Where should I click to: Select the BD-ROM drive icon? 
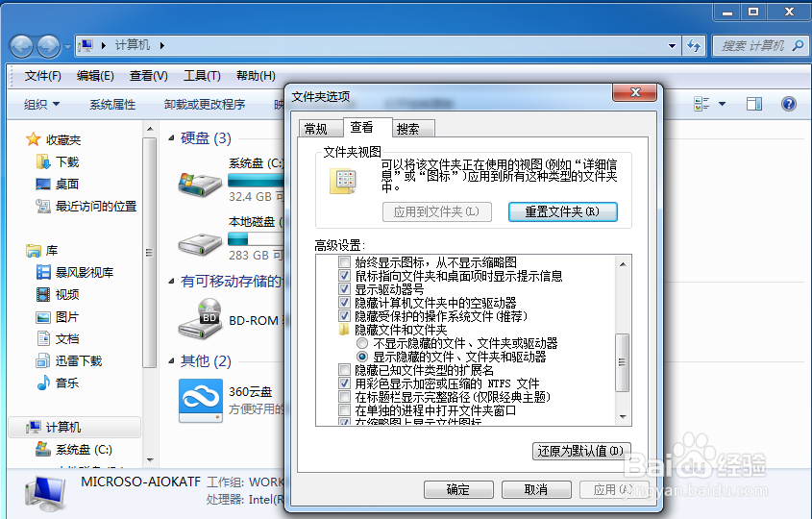point(200,318)
